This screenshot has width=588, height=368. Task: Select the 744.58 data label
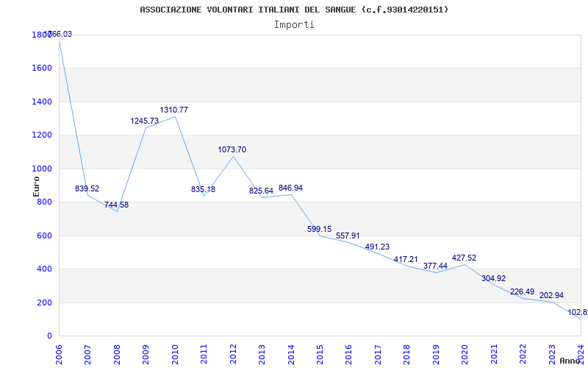click(116, 205)
